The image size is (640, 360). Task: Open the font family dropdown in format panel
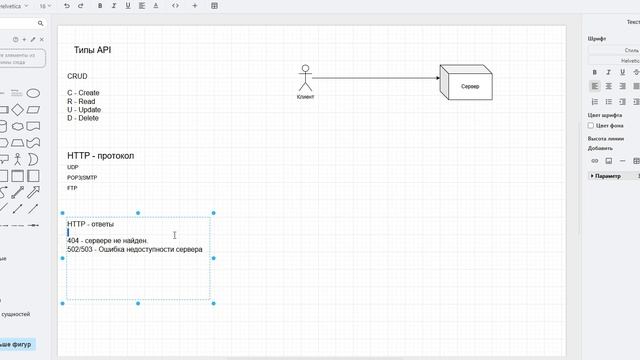tap(614, 60)
